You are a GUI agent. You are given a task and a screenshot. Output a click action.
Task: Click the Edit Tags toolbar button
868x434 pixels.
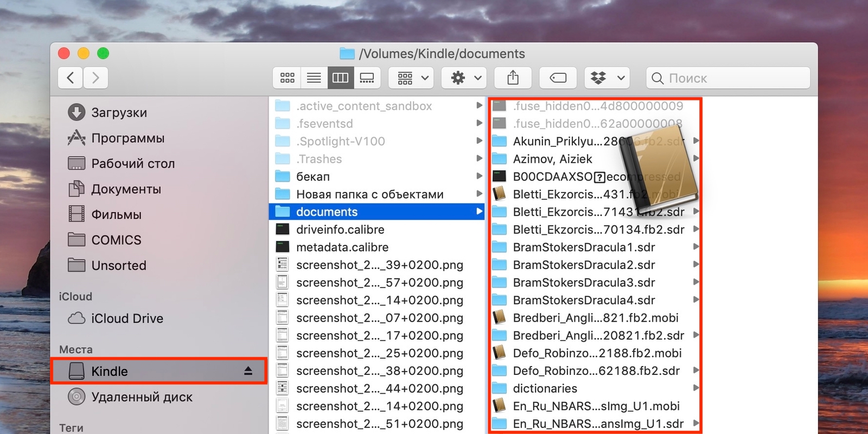[x=558, y=78]
